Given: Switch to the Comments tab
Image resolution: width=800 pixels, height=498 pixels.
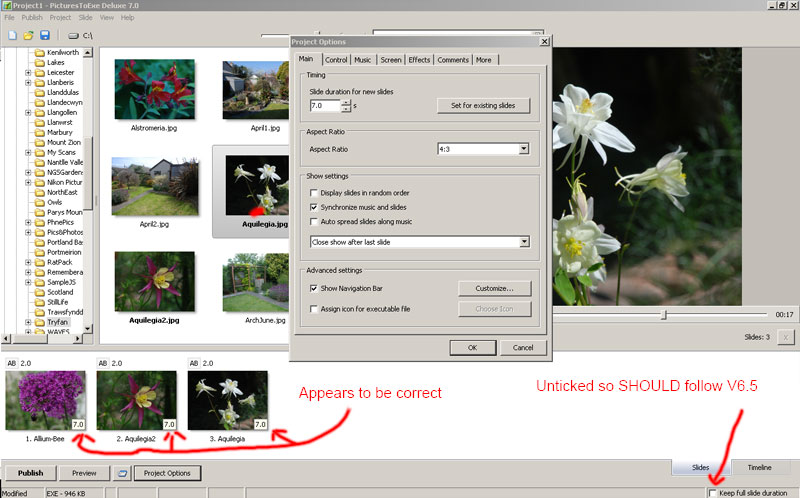Looking at the screenshot, I should (453, 60).
